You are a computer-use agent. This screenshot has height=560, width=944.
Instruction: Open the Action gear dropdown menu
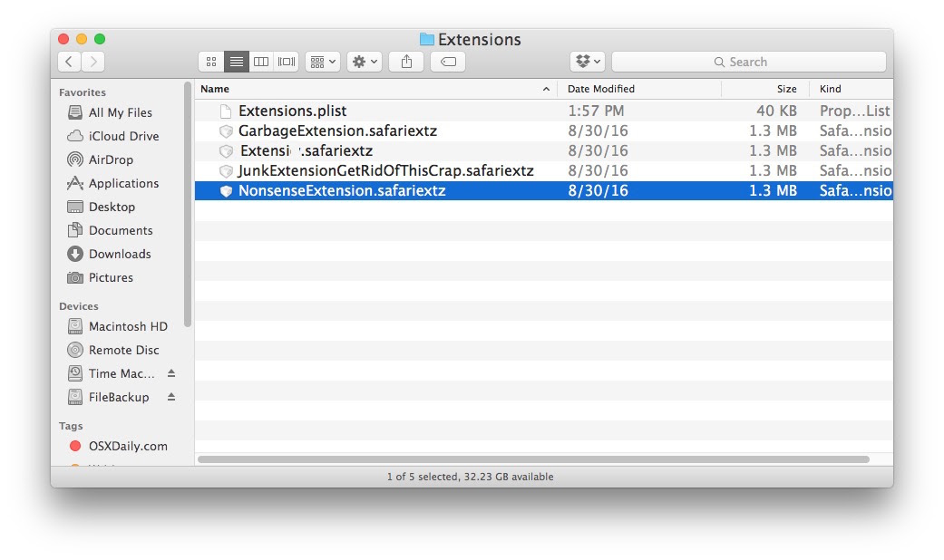tap(364, 62)
